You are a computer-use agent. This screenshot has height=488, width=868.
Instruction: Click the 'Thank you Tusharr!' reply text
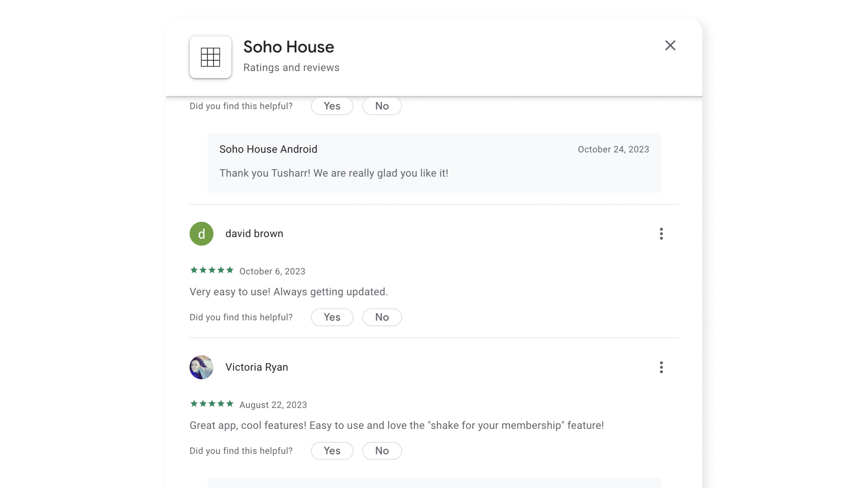point(334,173)
